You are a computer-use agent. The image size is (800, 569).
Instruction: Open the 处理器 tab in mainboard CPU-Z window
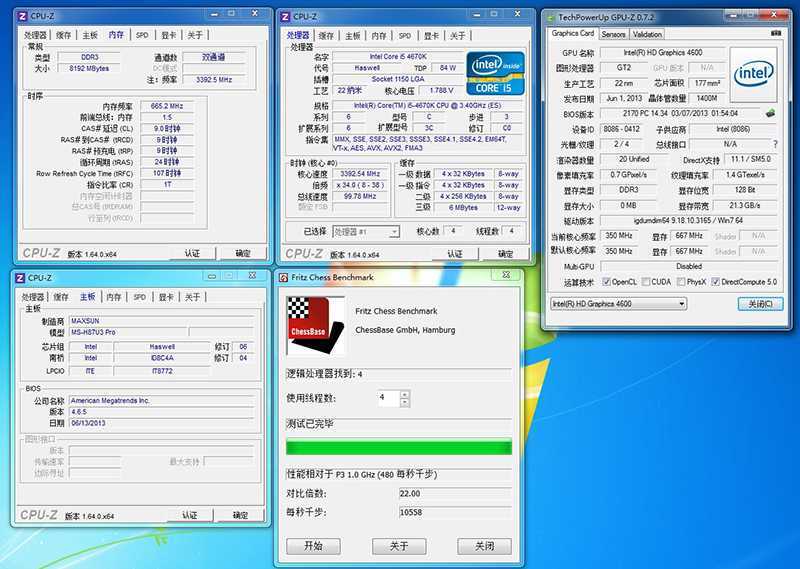coord(33,297)
